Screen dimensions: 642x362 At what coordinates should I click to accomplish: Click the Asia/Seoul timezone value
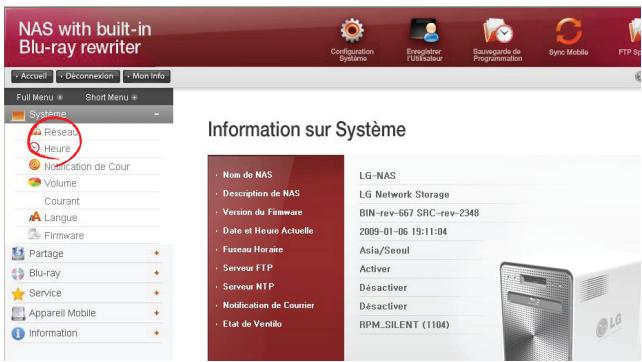(x=384, y=250)
